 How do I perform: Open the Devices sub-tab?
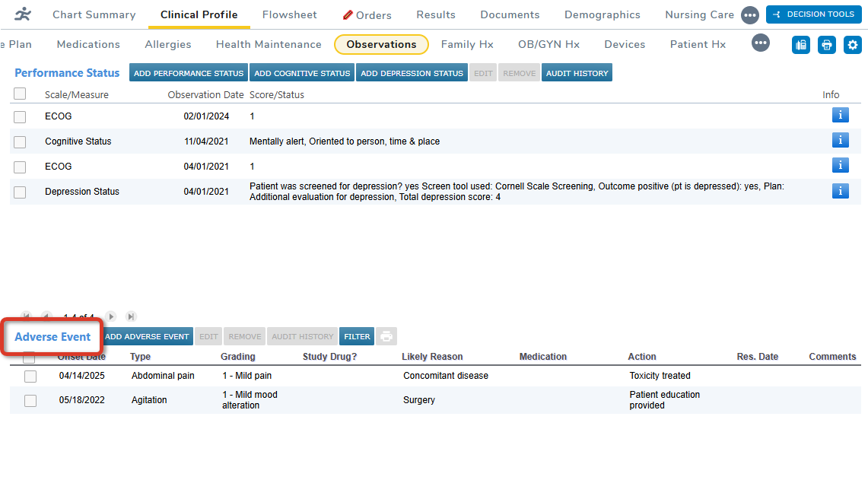(625, 44)
